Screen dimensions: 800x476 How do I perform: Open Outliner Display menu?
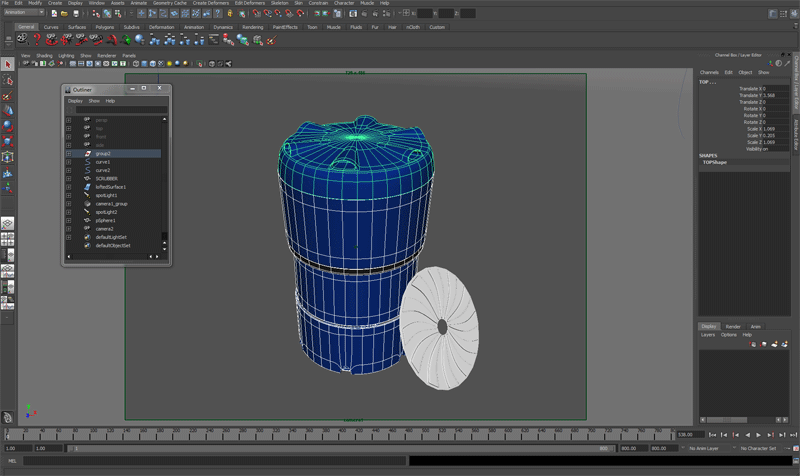click(x=75, y=101)
